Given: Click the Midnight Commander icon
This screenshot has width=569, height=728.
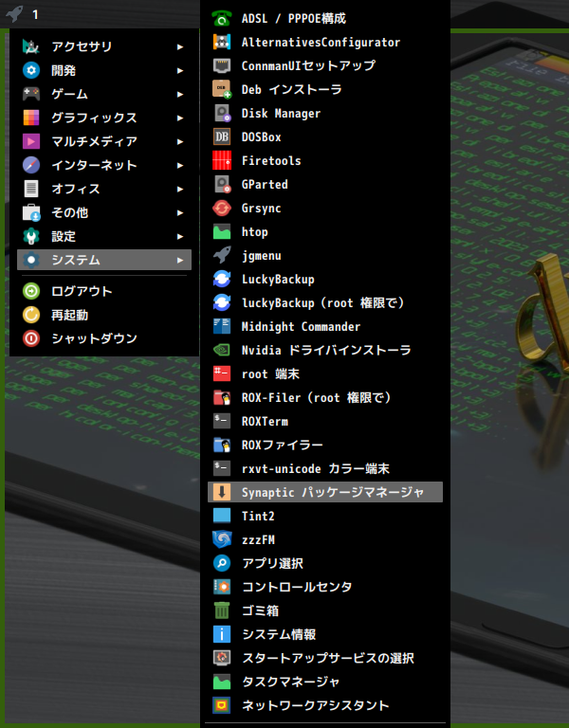Looking at the screenshot, I should [222, 326].
